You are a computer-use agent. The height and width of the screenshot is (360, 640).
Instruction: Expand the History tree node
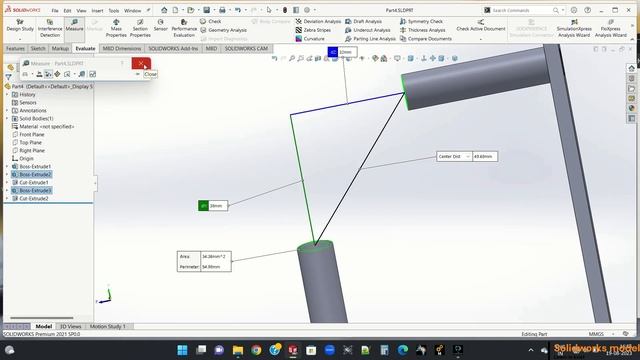[x=7, y=94]
